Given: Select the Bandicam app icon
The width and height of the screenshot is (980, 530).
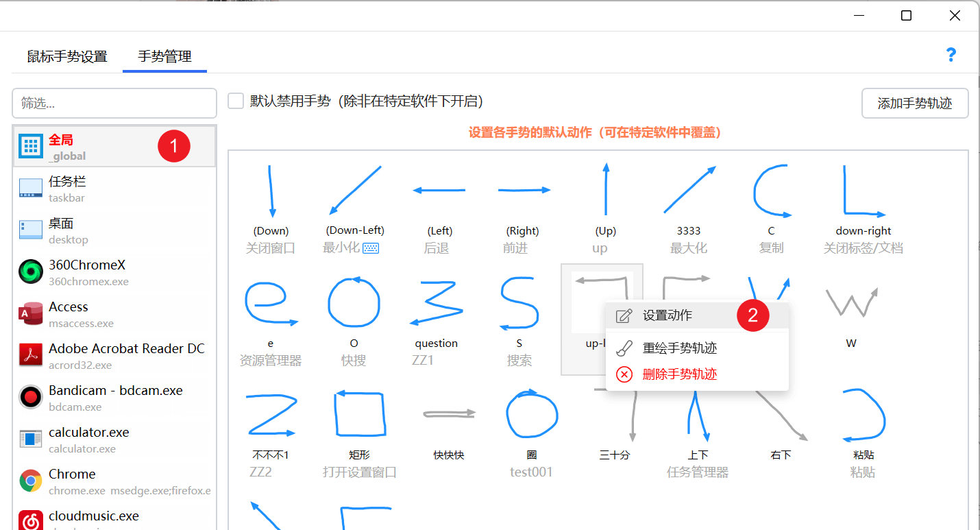Looking at the screenshot, I should click(31, 397).
